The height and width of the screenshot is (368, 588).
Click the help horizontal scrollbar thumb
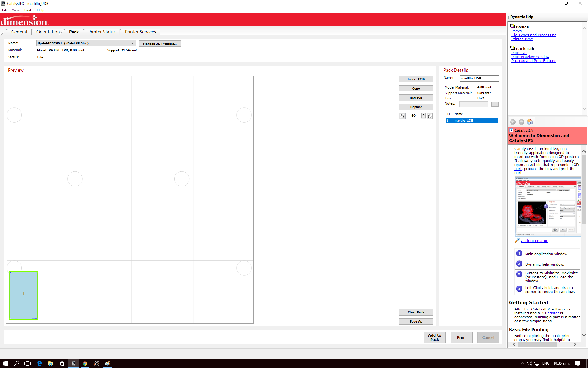click(537, 344)
